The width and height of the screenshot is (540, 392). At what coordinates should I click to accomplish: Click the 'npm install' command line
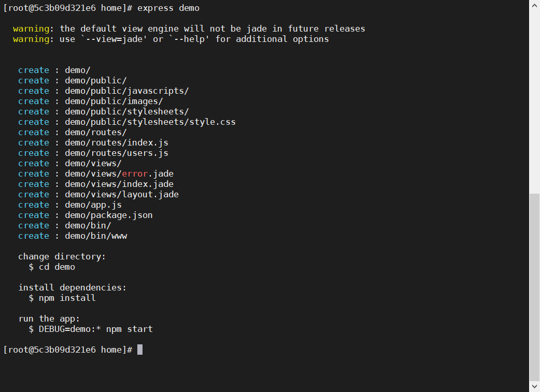point(62,298)
